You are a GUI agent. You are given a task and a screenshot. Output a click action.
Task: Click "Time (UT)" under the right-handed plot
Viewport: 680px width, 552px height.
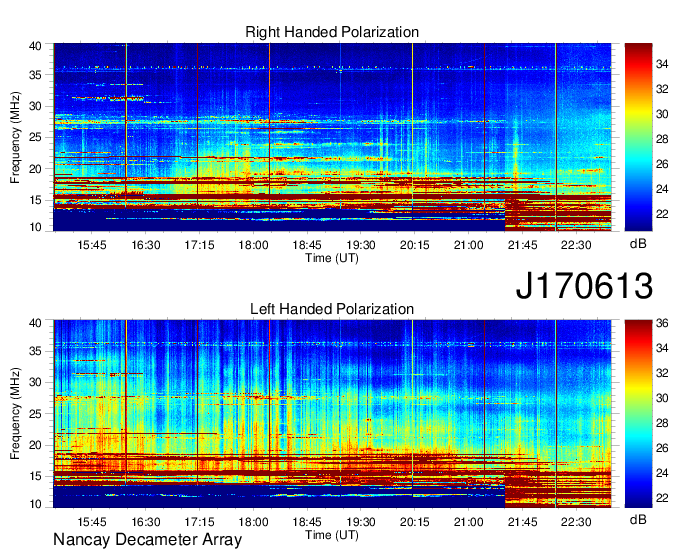tap(332, 258)
